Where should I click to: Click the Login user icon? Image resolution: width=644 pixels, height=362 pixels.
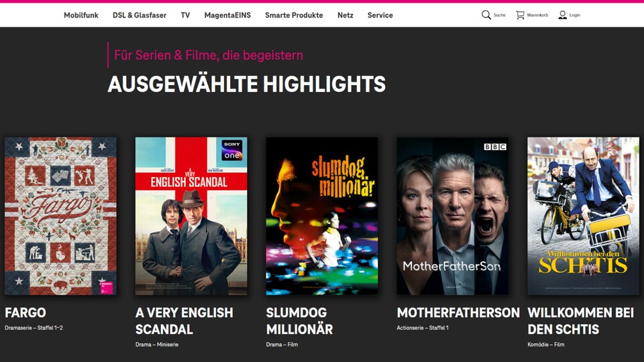562,15
